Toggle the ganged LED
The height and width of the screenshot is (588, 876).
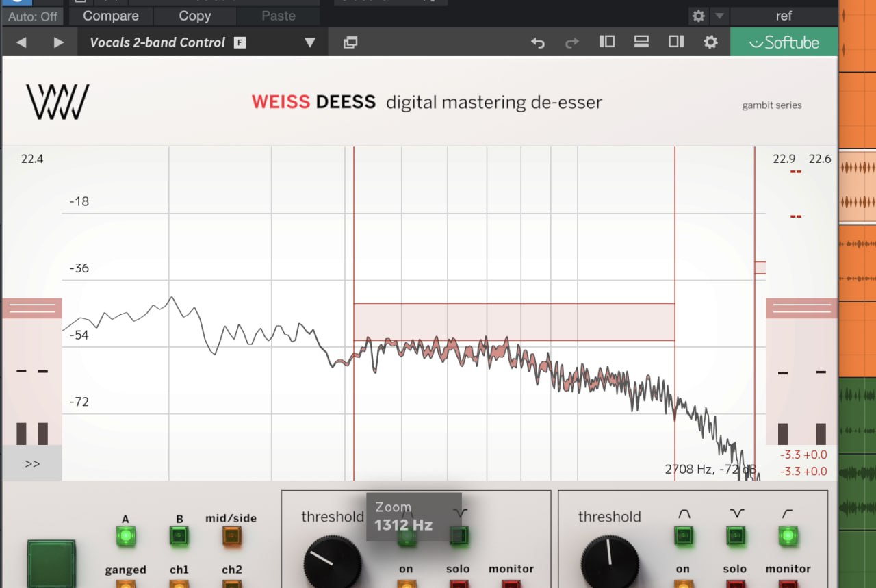(125, 585)
